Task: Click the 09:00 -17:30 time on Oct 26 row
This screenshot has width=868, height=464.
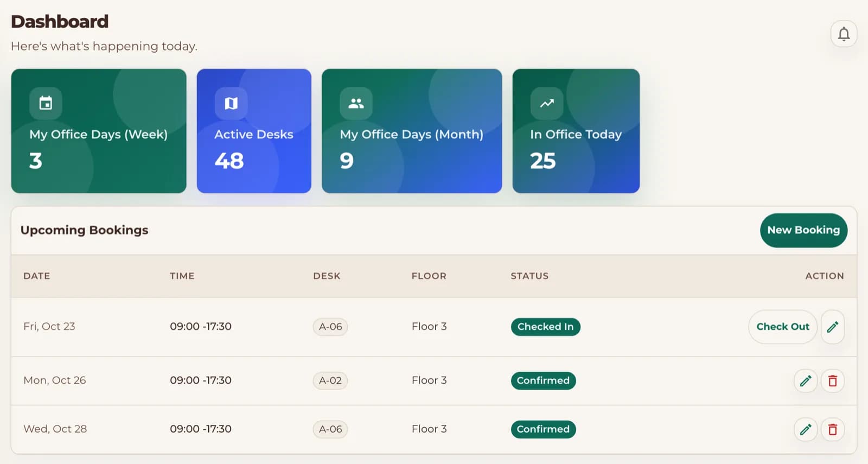Action: [x=201, y=380]
